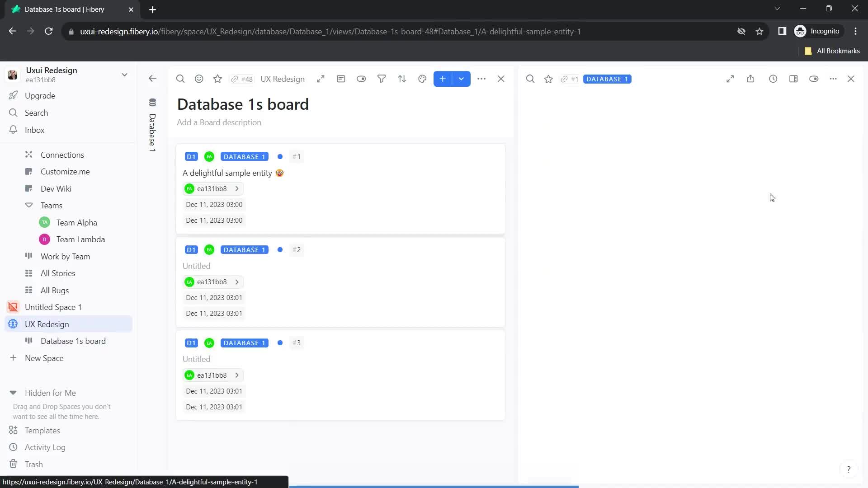Toggle the blue status dot on entity #3
This screenshot has width=868, height=488.
click(x=279, y=343)
